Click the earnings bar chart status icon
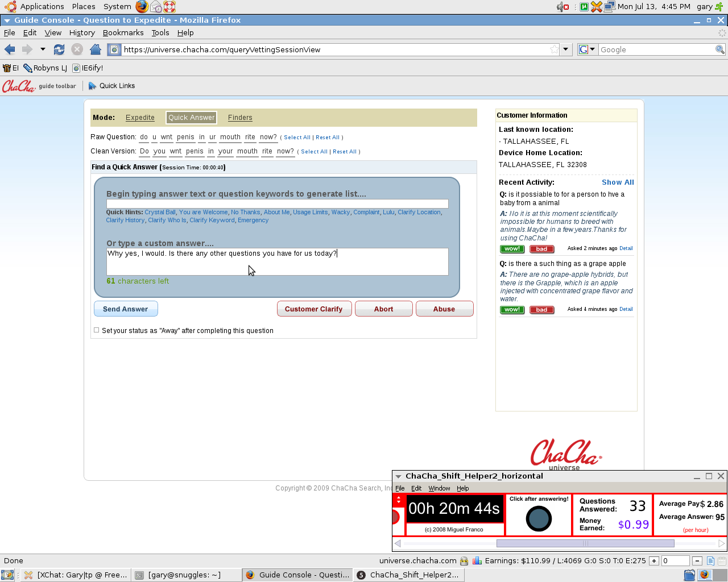The image size is (728, 582). [477, 561]
